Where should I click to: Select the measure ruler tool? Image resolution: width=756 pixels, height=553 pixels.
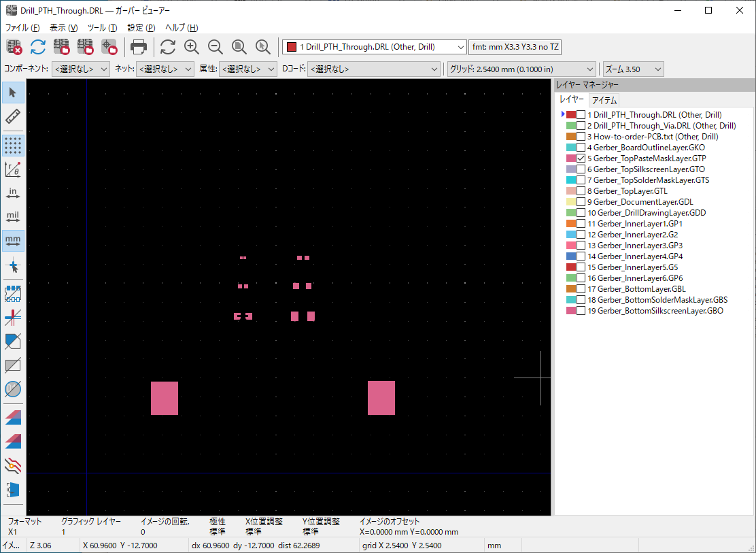coord(13,116)
